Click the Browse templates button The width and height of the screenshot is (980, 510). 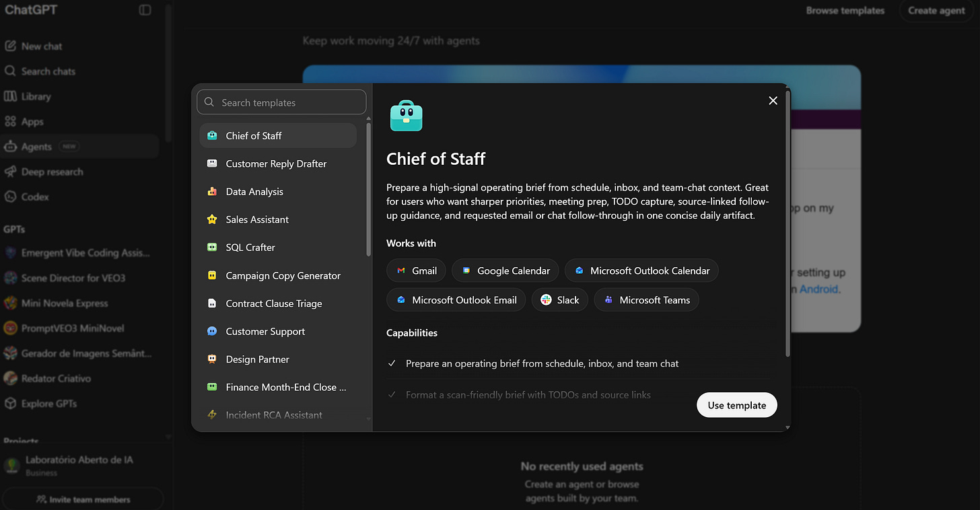tap(845, 10)
